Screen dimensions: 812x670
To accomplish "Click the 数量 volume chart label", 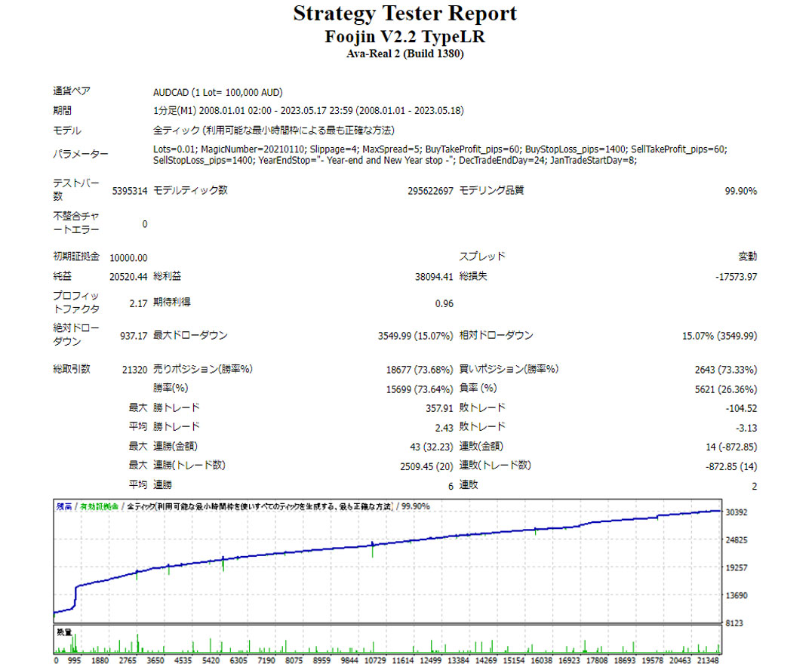I will pos(64,632).
